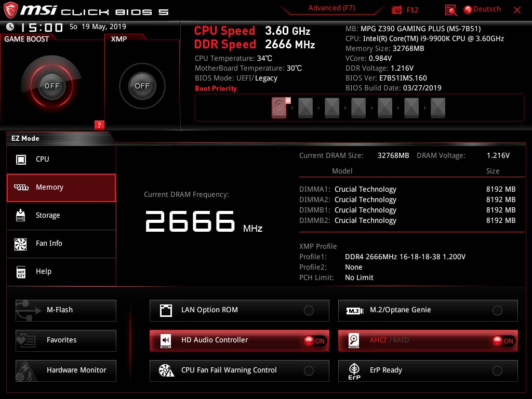Switch to Advanced (F7) mode
532x399 pixels.
click(x=331, y=8)
